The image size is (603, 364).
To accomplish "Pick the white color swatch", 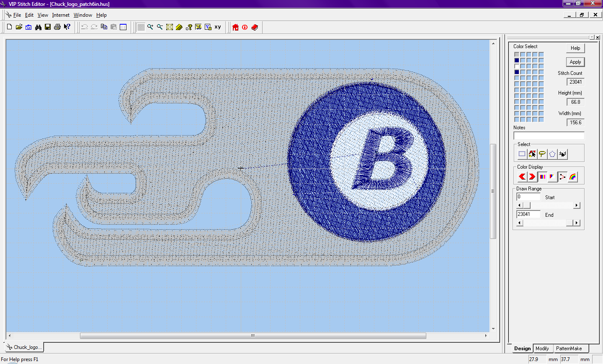I will [517, 66].
